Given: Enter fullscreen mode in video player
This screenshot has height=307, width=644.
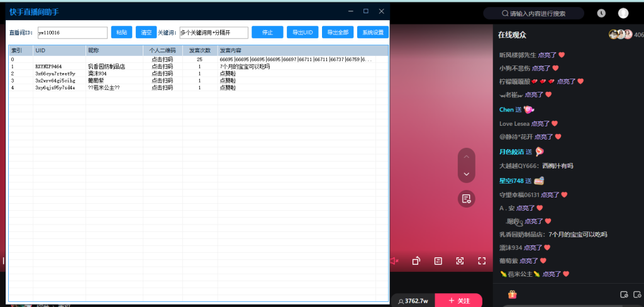Looking at the screenshot, I should point(482,260).
